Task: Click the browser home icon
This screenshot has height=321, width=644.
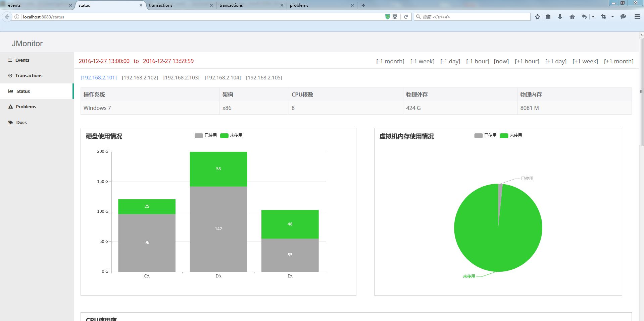Action: pos(572,16)
